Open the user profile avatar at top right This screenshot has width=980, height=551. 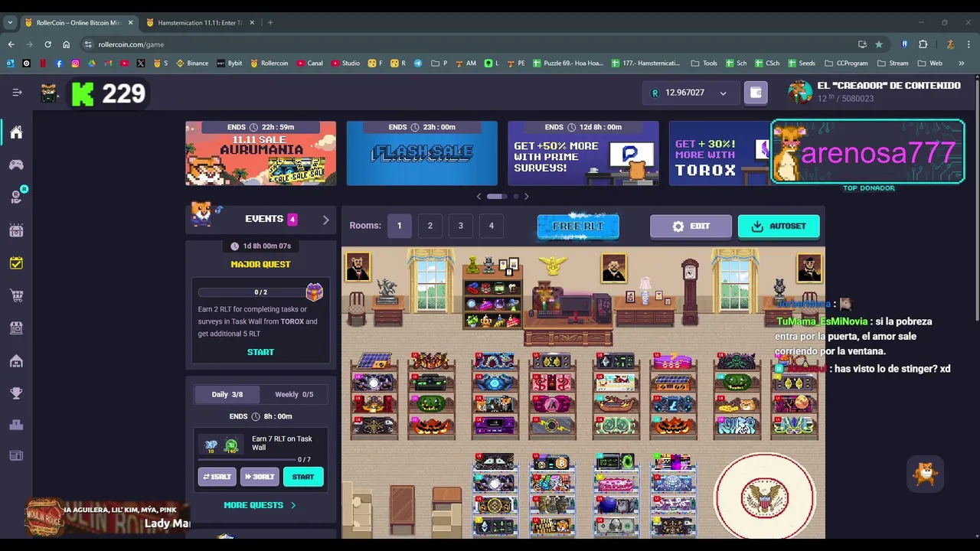(800, 92)
